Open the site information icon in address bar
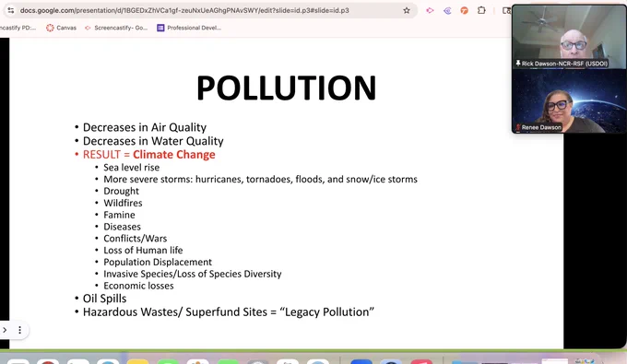627x364 pixels. coord(11,10)
